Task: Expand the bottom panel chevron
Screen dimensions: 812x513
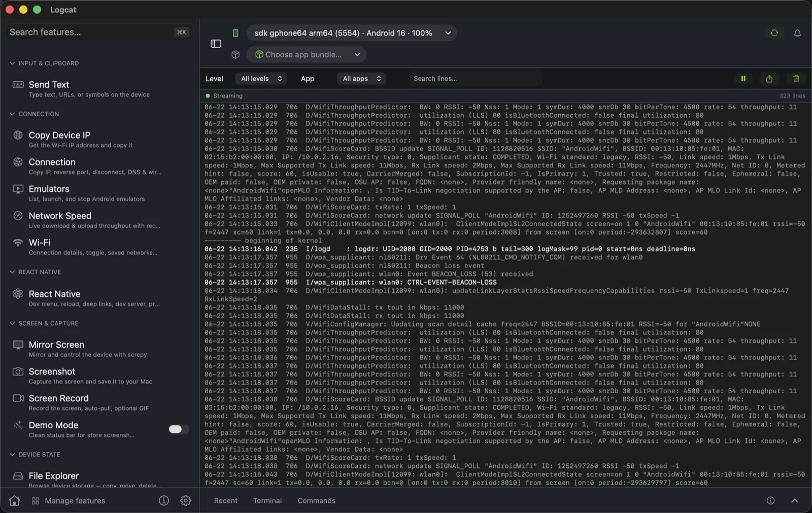Action: coord(795,501)
